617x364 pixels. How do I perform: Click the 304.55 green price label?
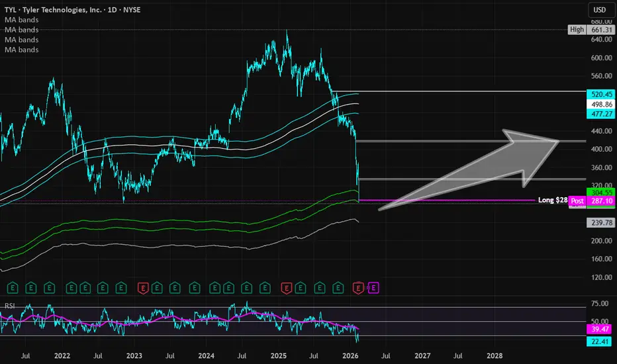(601, 193)
